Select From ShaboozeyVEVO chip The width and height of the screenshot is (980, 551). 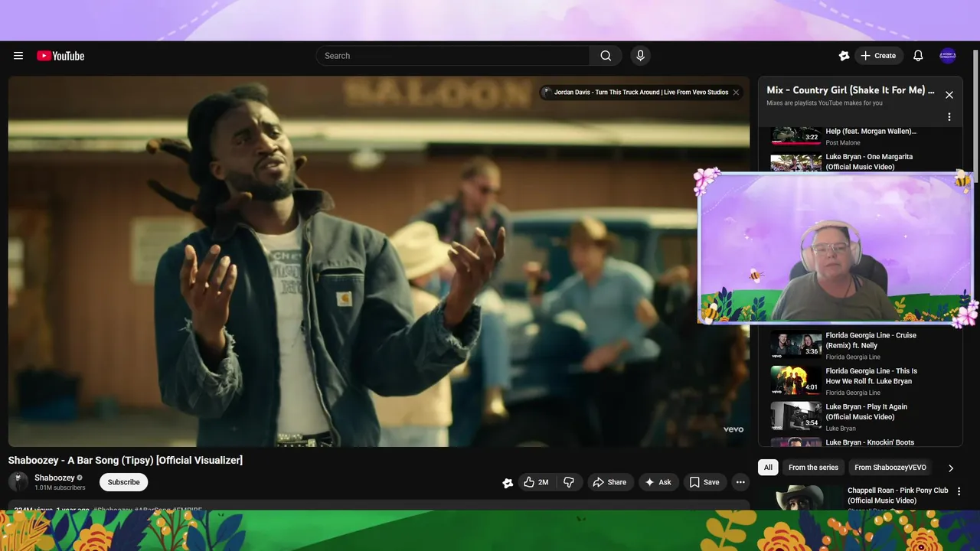click(890, 468)
